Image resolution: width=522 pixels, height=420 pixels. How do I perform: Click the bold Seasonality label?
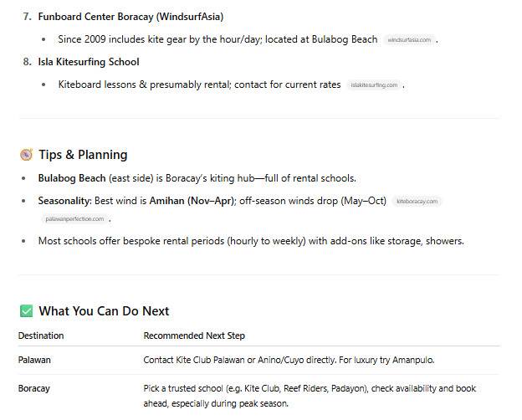[64, 201]
